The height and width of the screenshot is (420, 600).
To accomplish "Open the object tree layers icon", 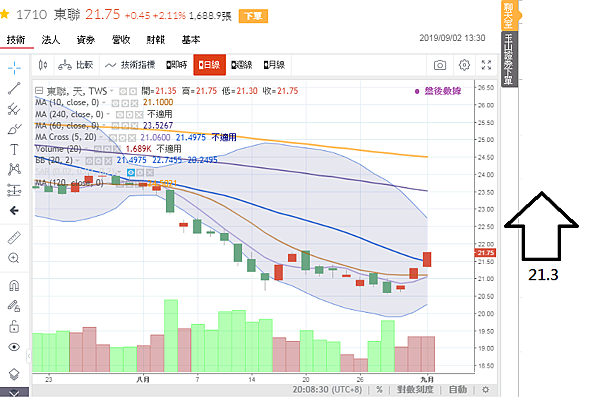I will point(14,374).
